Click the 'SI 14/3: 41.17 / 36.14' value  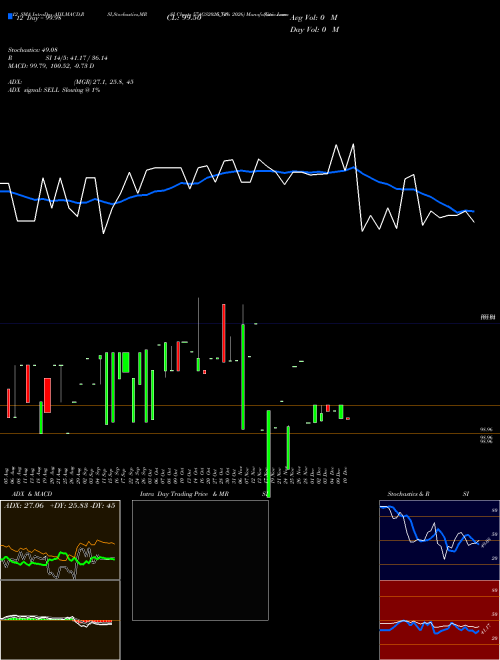tap(76, 58)
